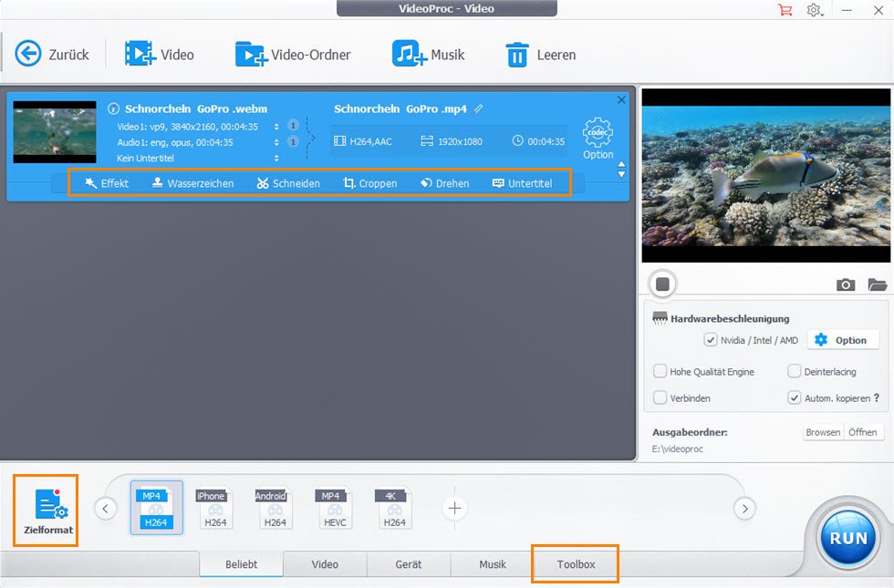Open the Audio1 track selector dropdown
Image resolution: width=894 pixels, height=588 pixels.
point(276,142)
